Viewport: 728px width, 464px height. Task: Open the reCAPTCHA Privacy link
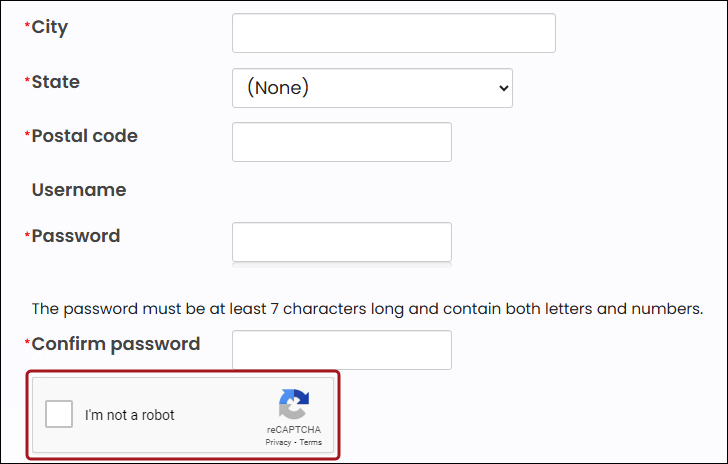pyautogui.click(x=277, y=442)
